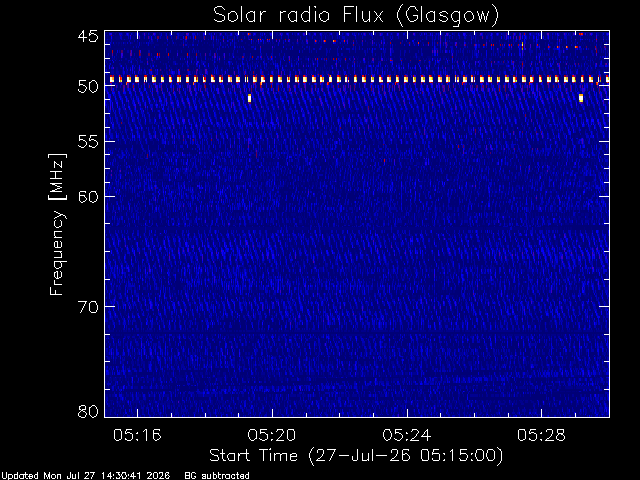Click the 55 MHz frequency axis label
The width and height of the screenshot is (640, 480).
click(88, 142)
